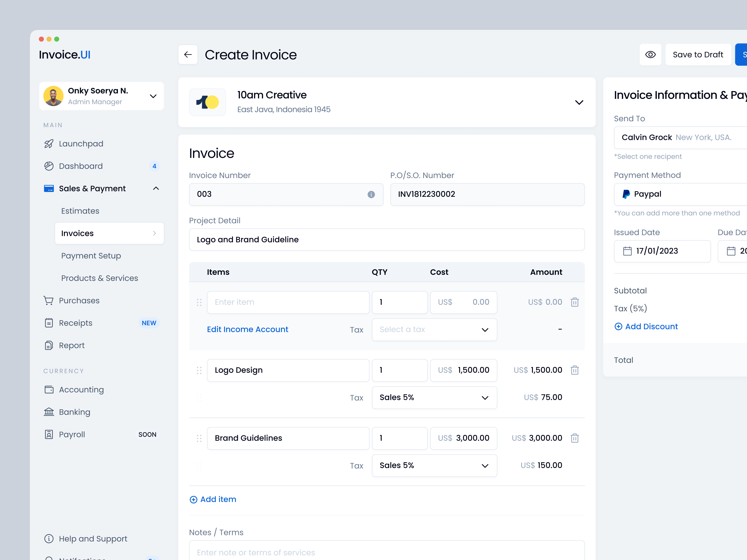The width and height of the screenshot is (747, 560).
Task: Click the Payroll icon in sidebar
Action: pyautogui.click(x=49, y=434)
